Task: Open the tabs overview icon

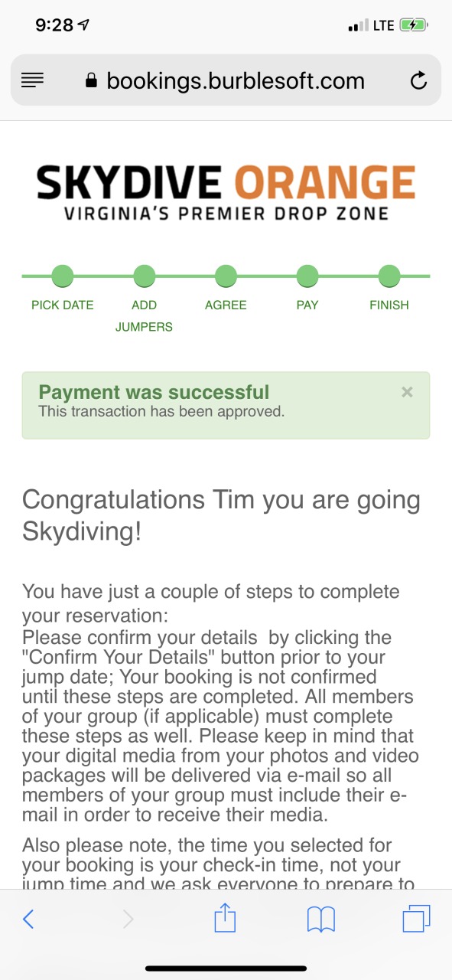Action: click(416, 919)
